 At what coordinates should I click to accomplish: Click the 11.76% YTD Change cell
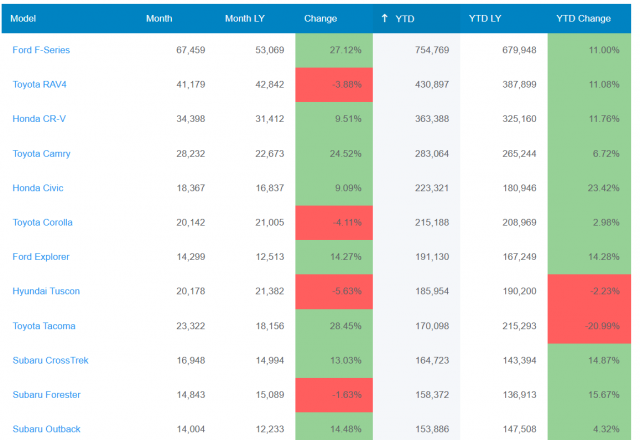589,119
